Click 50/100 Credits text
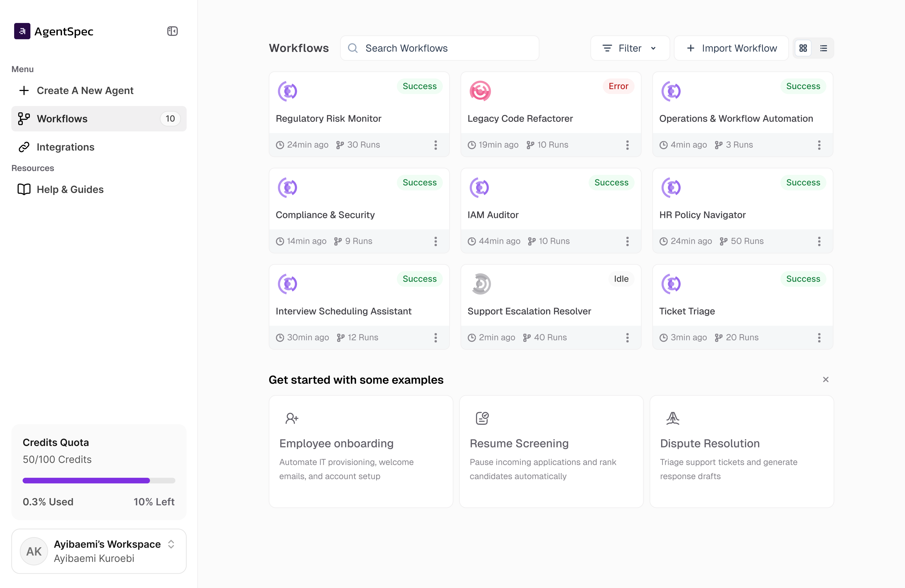 [57, 459]
